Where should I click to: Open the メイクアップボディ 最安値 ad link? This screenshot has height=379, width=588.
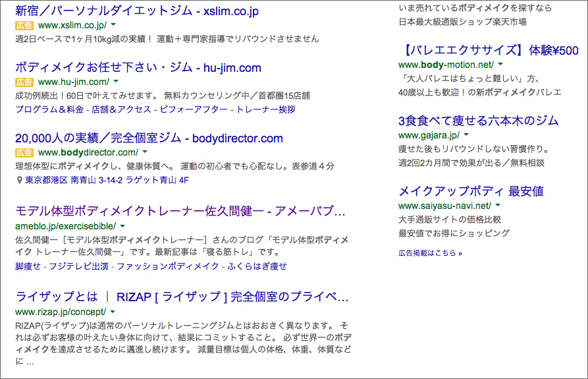471,191
